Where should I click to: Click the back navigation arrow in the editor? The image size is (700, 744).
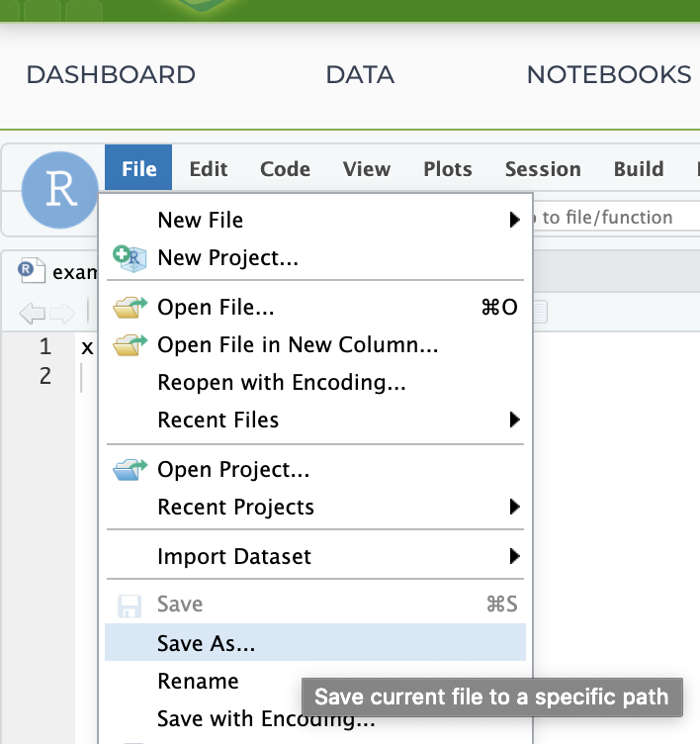pos(33,314)
